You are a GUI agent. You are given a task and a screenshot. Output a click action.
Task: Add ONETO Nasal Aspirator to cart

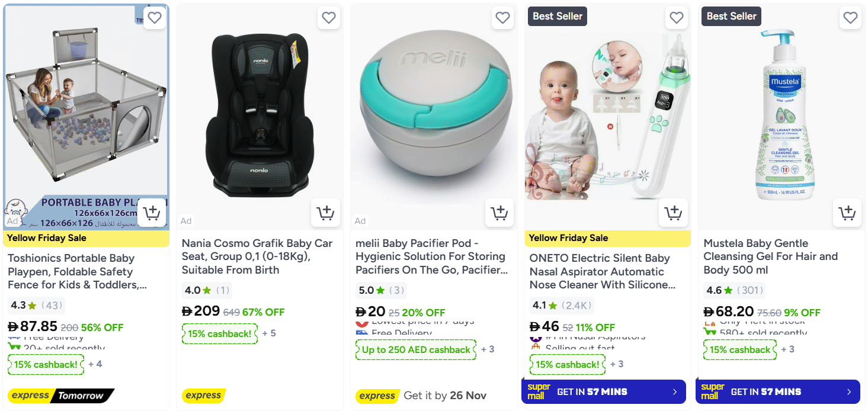(673, 213)
